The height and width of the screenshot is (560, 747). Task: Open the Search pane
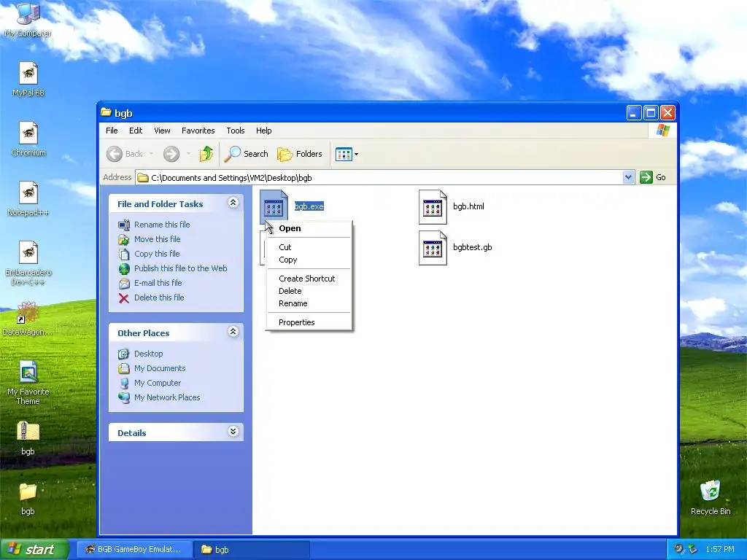pos(247,154)
